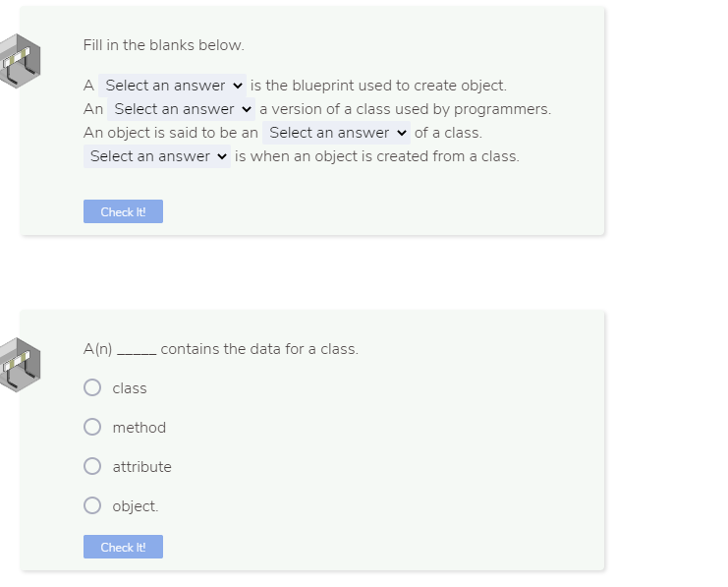The height and width of the screenshot is (587, 728).
Task: Click the "contains the data for a class" text
Action: (259, 349)
